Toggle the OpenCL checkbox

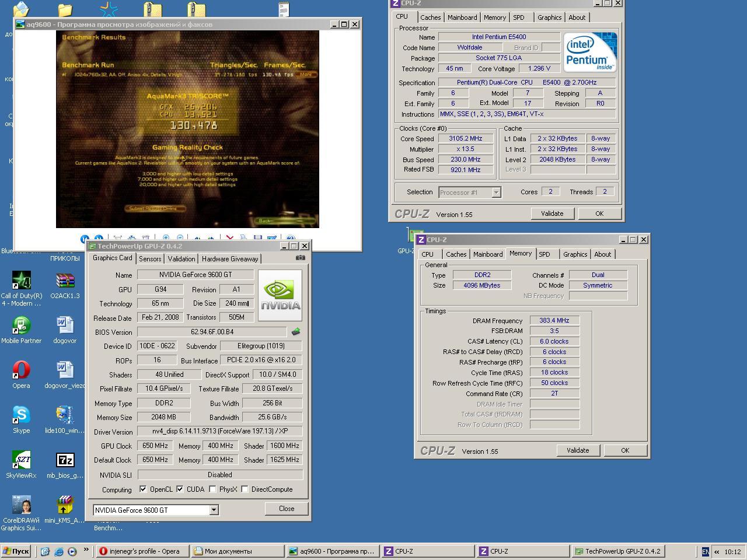(x=143, y=489)
